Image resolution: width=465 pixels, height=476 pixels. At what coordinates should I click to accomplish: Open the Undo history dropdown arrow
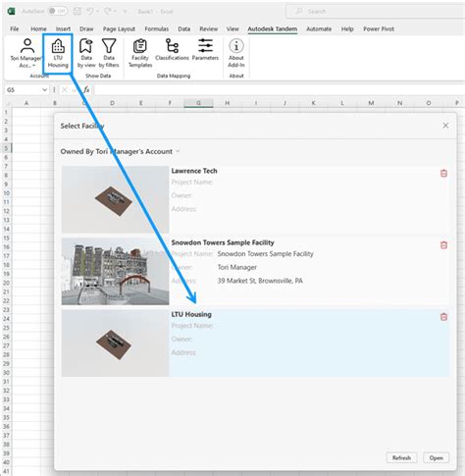click(x=97, y=12)
